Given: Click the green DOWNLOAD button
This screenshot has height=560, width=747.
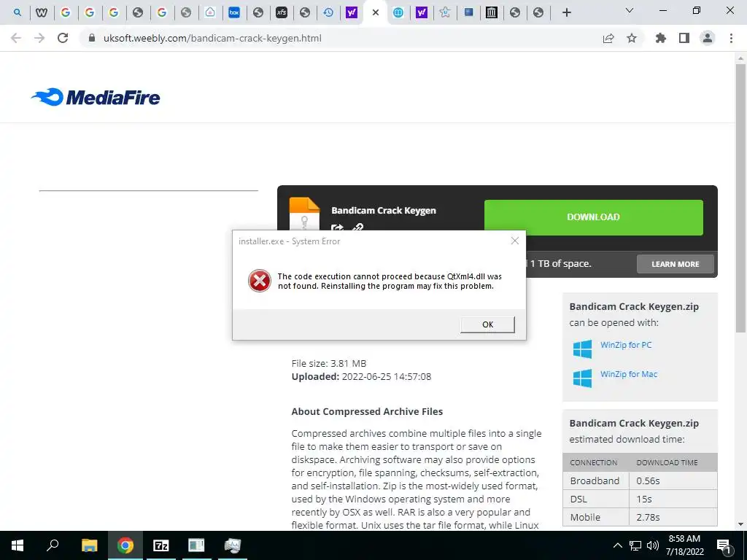Looking at the screenshot, I should click(593, 217).
